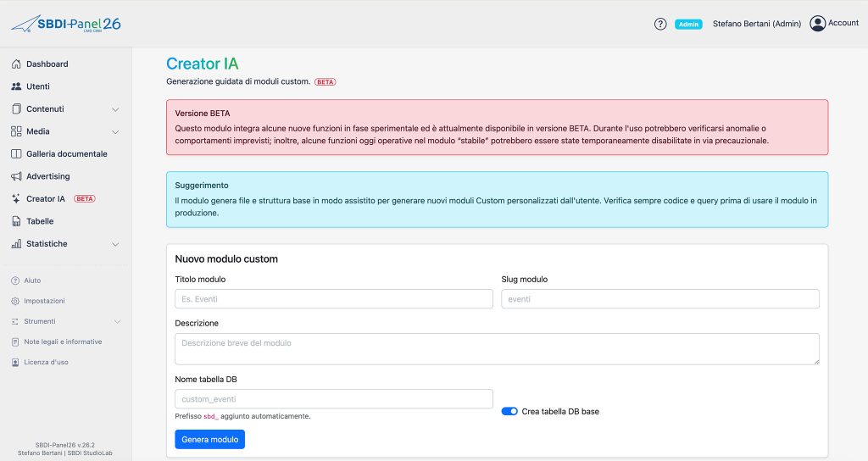
Task: Click the help question mark icon in header
Action: coord(660,24)
